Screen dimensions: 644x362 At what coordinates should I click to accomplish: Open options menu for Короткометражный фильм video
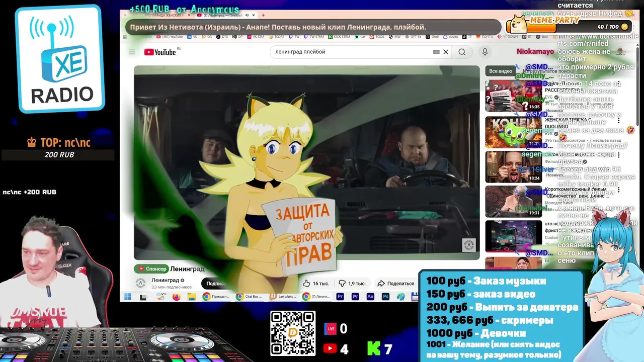coord(619,190)
